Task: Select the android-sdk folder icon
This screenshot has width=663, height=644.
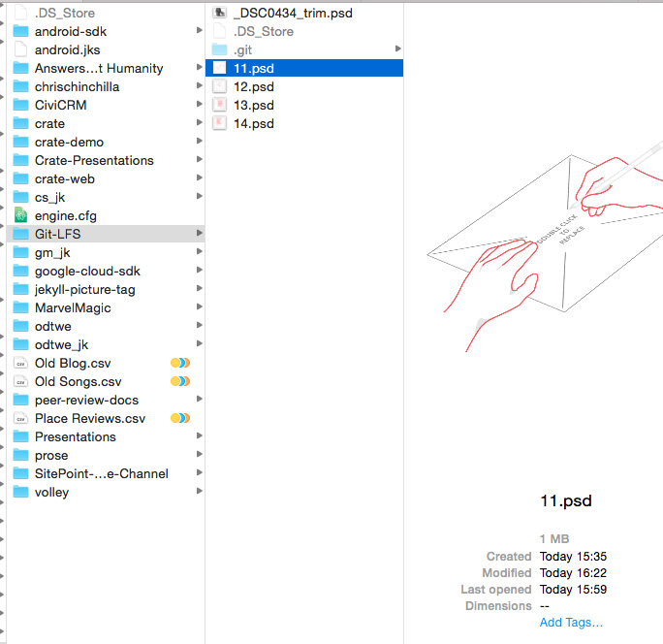Action: tap(20, 31)
